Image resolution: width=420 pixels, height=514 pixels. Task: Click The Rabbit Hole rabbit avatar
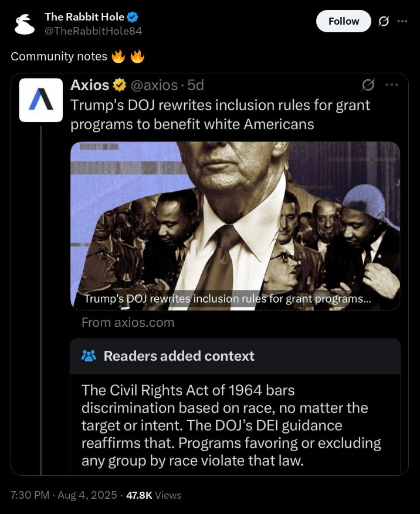(x=25, y=24)
